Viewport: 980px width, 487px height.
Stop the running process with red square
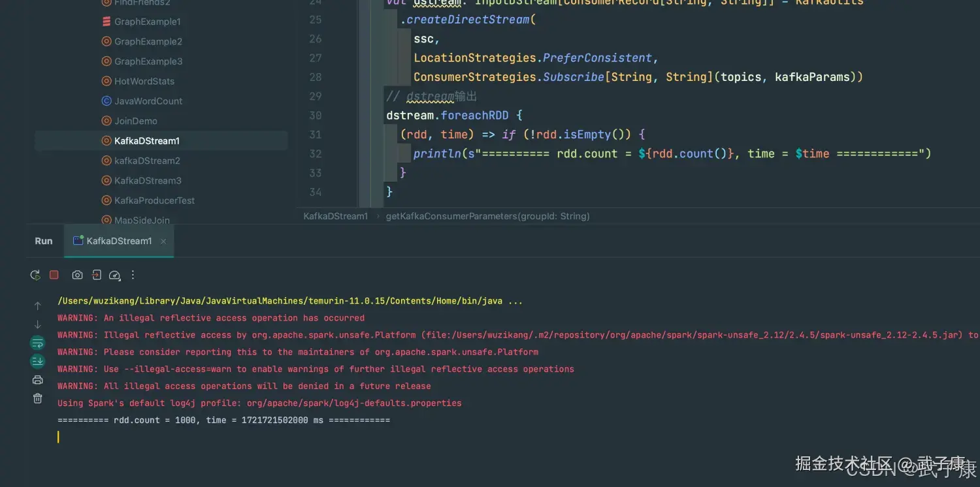54,275
